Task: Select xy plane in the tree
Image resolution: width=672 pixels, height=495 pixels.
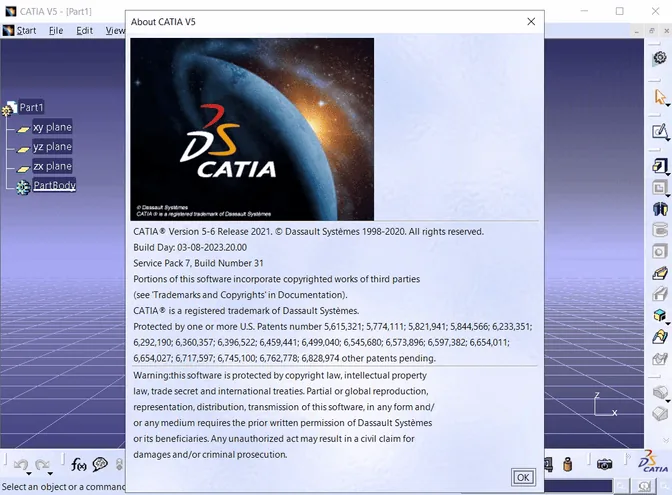Action: pyautogui.click(x=52, y=127)
